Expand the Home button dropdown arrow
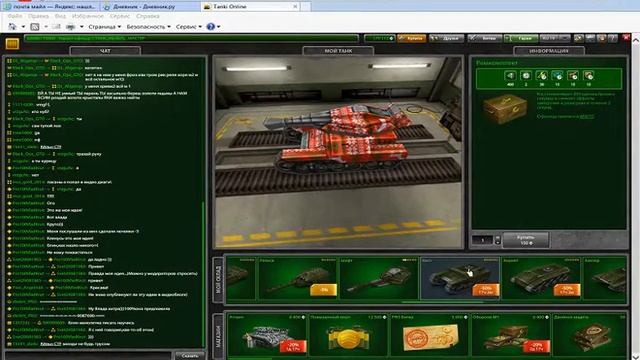Image resolution: width=640 pixels, height=360 pixels. (23, 27)
